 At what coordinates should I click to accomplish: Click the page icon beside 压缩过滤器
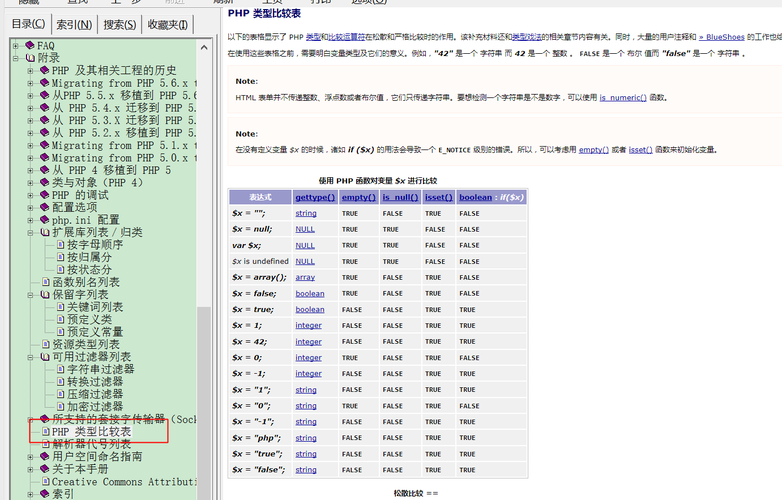tap(60, 394)
